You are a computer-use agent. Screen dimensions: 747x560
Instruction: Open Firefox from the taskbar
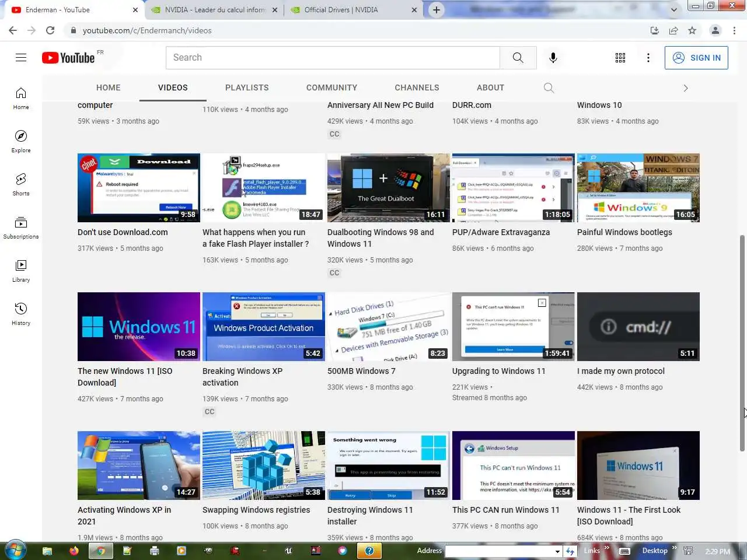tap(74, 551)
